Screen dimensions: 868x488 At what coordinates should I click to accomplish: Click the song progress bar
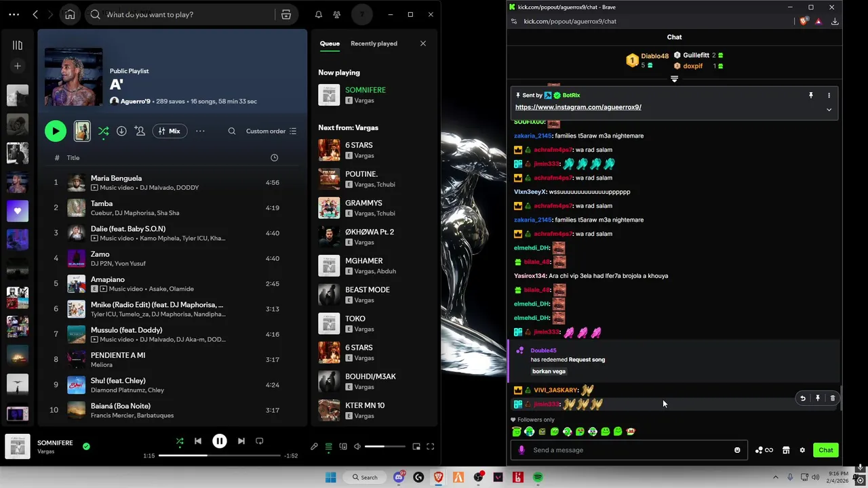click(x=219, y=455)
